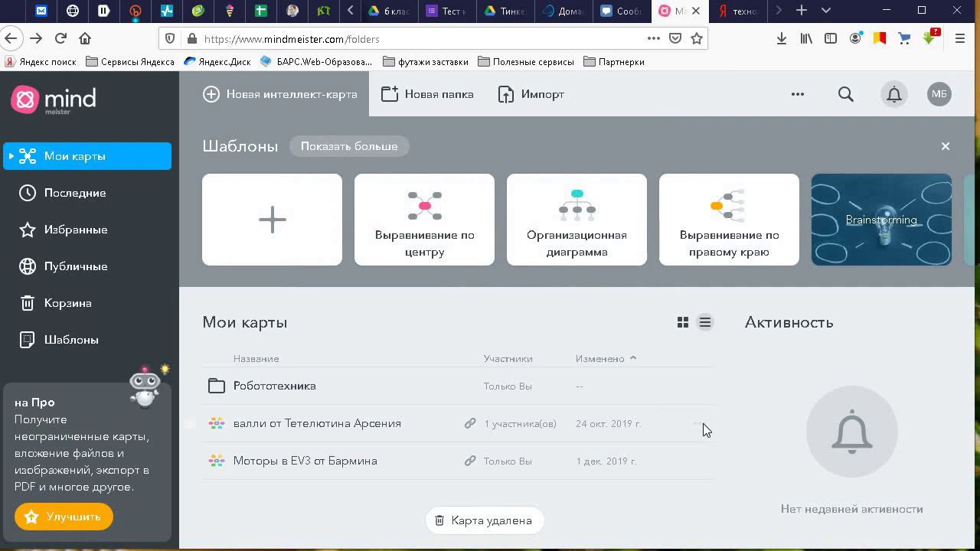Choose Выравнивание по центру template
The image size is (980, 551).
[x=424, y=220]
